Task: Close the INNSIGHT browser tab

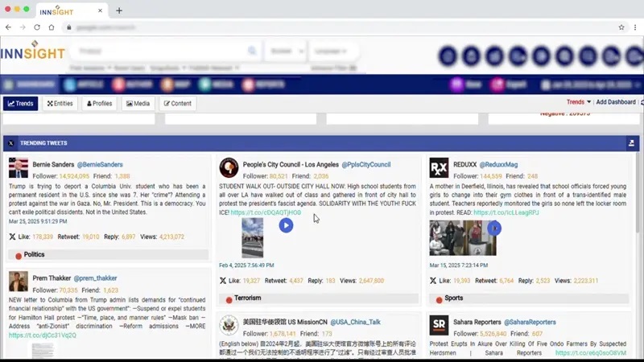Action: 100,10
